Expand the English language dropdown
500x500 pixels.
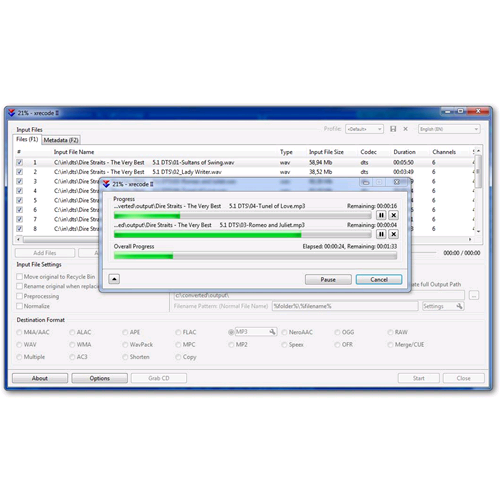(x=449, y=129)
